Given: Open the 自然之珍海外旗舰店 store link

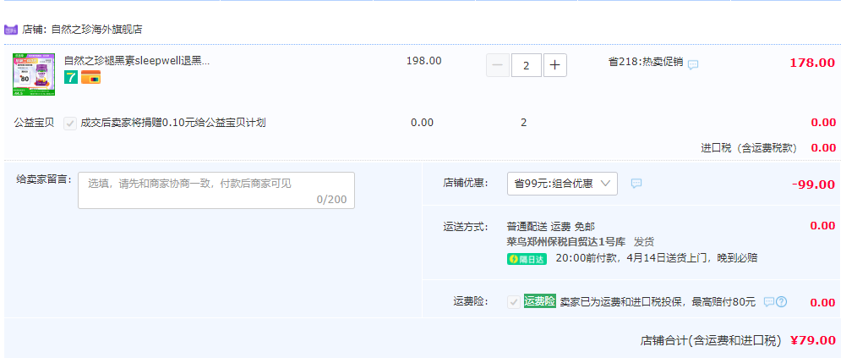Looking at the screenshot, I should [x=97, y=30].
